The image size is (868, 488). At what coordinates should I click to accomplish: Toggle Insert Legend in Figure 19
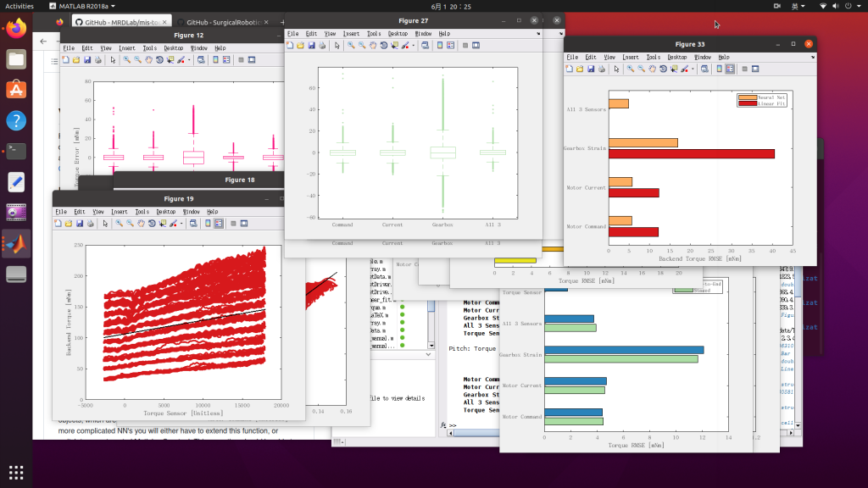tap(219, 224)
